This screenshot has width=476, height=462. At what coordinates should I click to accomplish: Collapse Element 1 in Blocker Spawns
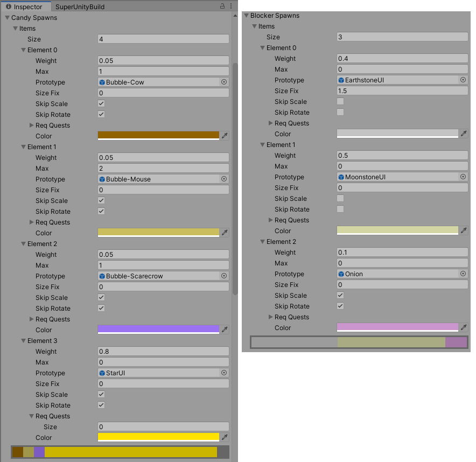[262, 145]
